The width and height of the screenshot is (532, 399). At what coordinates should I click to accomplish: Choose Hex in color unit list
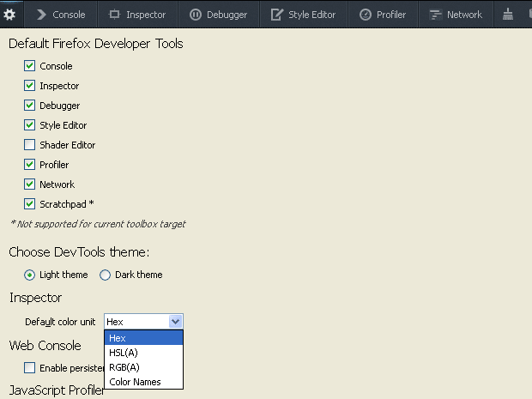[x=143, y=338]
